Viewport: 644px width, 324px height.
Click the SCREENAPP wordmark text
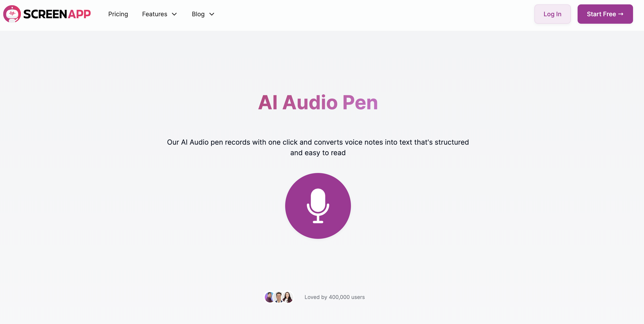pyautogui.click(x=57, y=14)
